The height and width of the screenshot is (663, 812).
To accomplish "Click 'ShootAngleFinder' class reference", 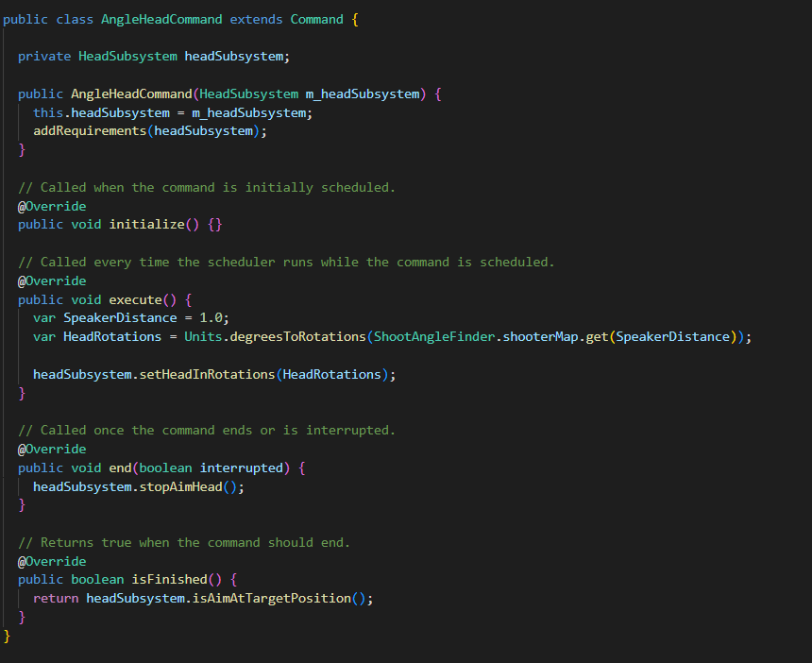I will [x=434, y=336].
